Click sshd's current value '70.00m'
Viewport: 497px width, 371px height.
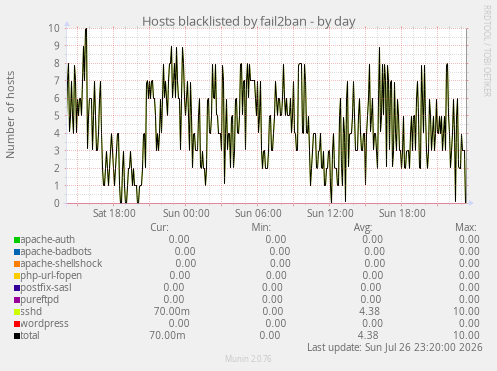pyautogui.click(x=172, y=312)
